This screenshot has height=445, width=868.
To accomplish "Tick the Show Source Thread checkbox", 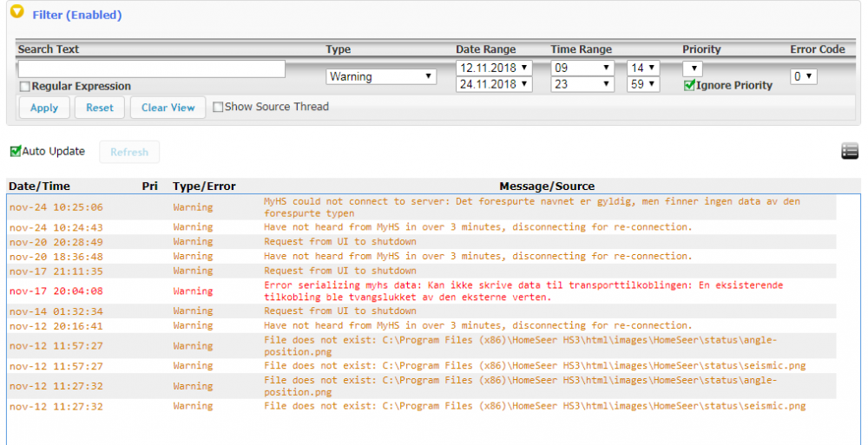I will point(218,107).
